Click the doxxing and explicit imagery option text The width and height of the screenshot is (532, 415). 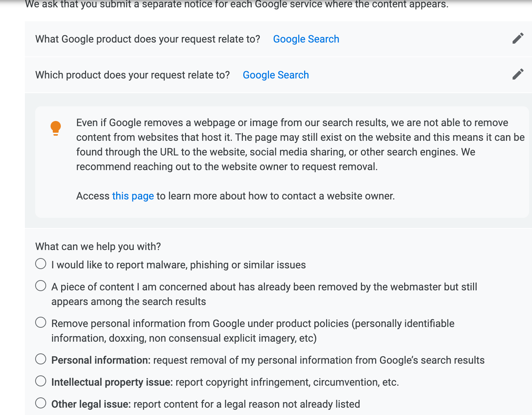(x=253, y=331)
